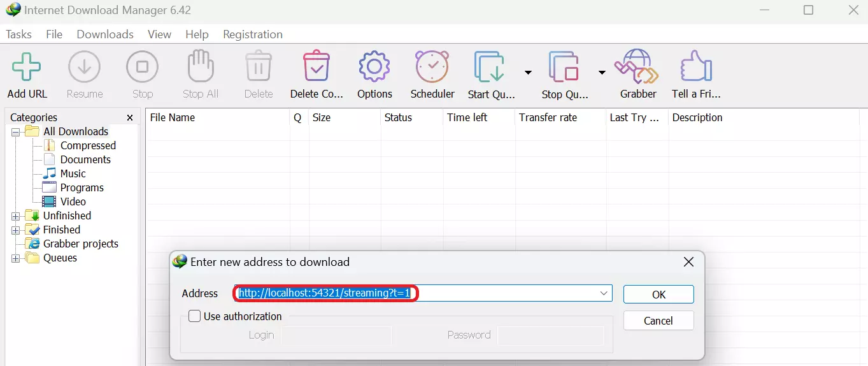Open the Downloads menu
Screen dimensions: 868x366
pyautogui.click(x=105, y=34)
